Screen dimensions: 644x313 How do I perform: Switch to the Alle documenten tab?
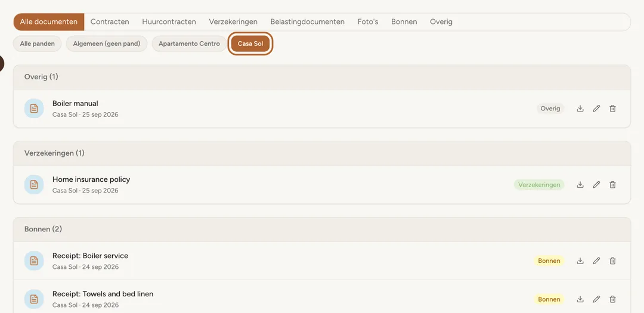49,22
